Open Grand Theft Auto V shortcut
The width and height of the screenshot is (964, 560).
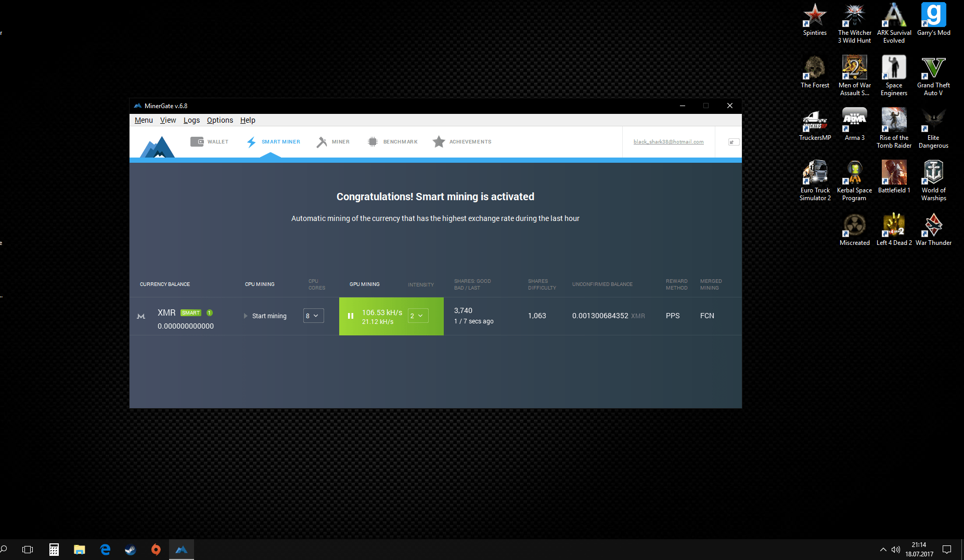tap(933, 76)
